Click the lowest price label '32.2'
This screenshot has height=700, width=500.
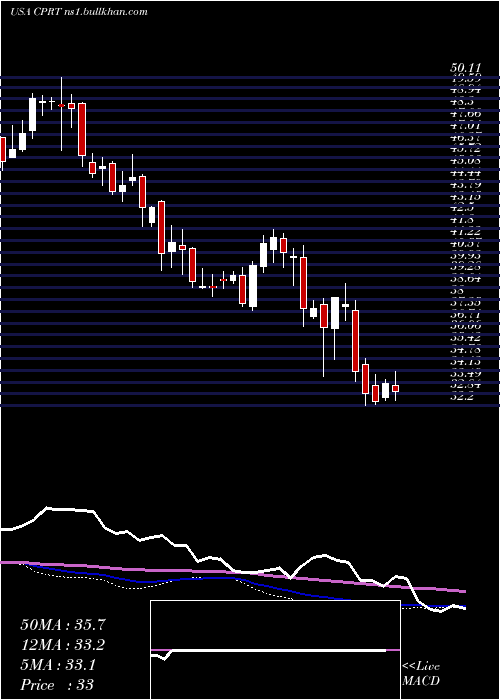pos(463,396)
